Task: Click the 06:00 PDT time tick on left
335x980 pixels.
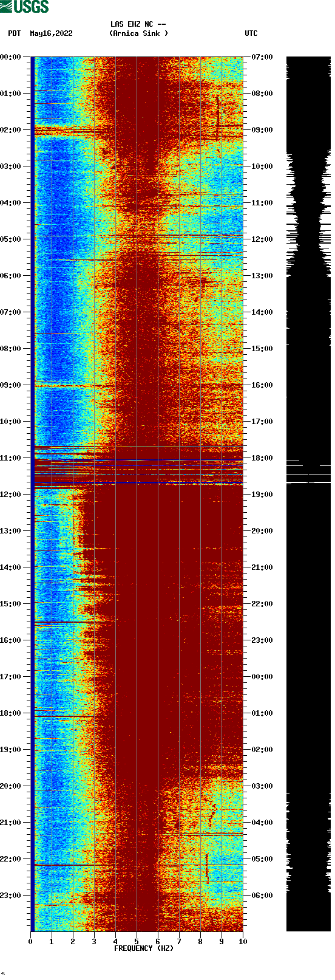Action: 10,276
